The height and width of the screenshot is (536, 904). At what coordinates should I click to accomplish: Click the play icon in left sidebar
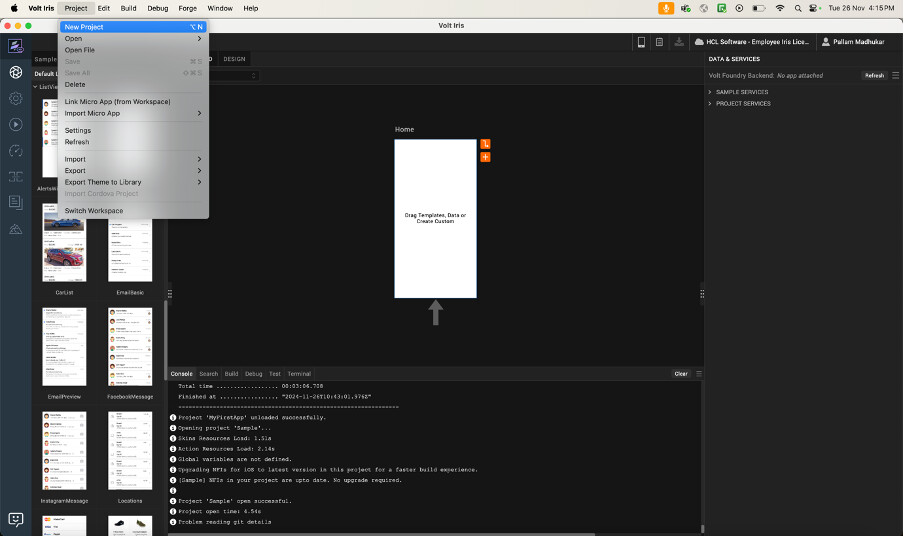[x=16, y=124]
